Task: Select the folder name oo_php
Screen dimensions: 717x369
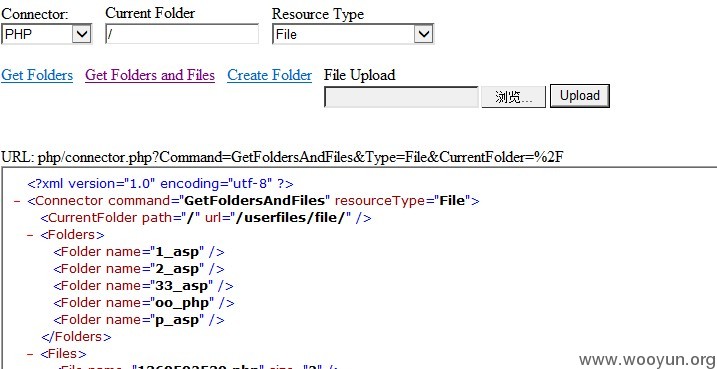Action: click(182, 303)
